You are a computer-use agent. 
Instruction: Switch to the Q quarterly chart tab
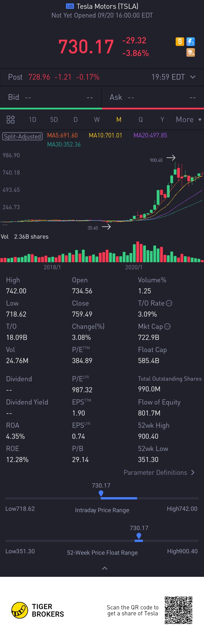coord(141,120)
